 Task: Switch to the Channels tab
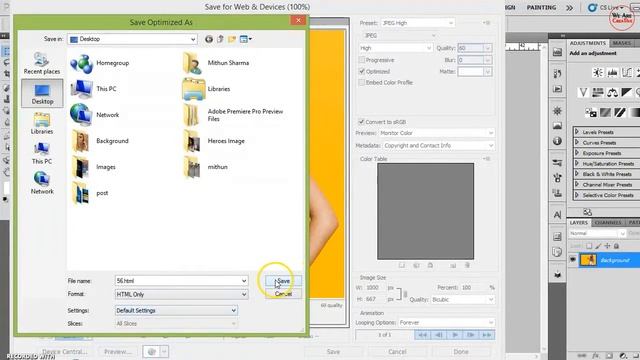(608, 223)
